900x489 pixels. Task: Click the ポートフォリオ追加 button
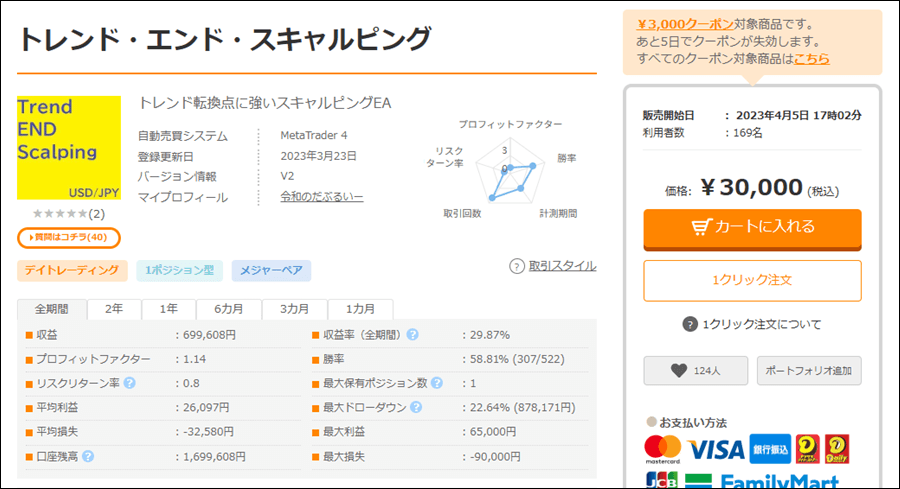[x=809, y=371]
